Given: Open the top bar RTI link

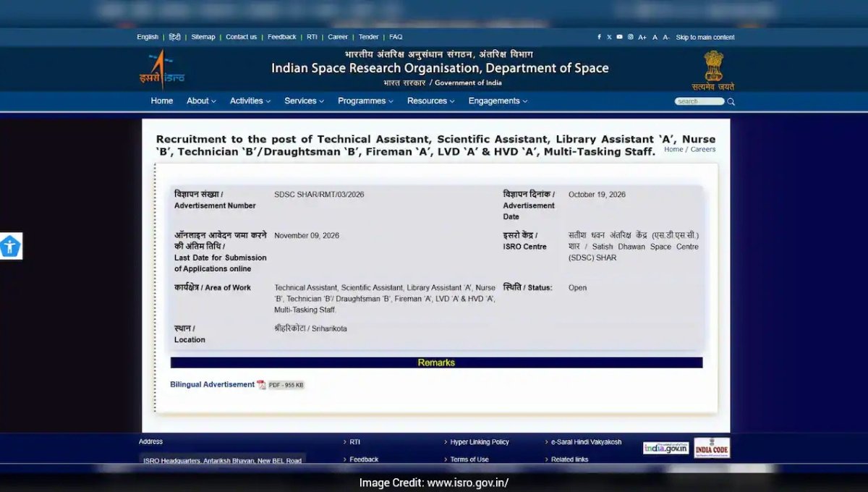Looking at the screenshot, I should [x=312, y=37].
